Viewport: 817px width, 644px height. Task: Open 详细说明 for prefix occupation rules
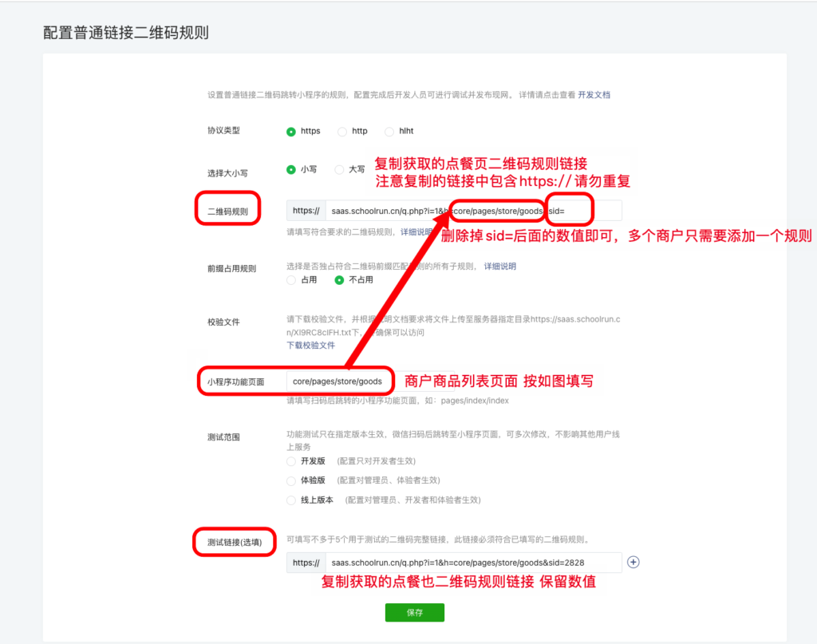point(499,267)
